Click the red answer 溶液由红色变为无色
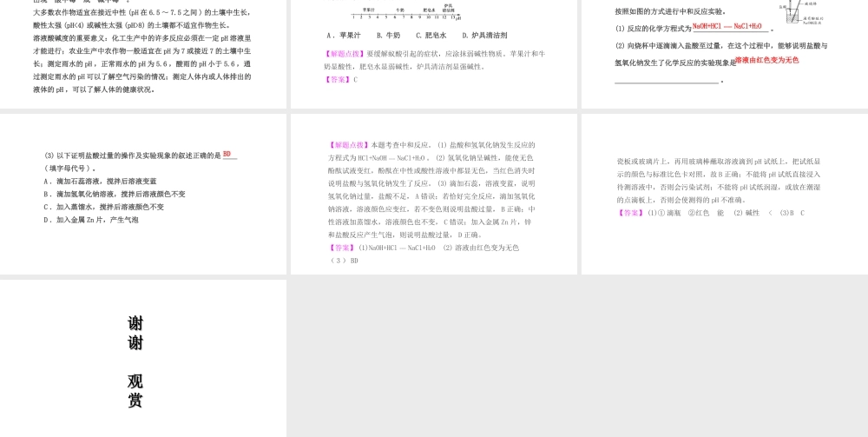This screenshot has height=437, width=868. [766, 60]
